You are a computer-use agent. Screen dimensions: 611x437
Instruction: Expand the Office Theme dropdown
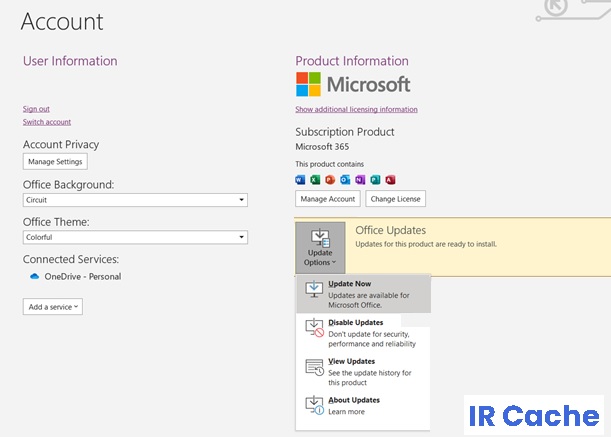(x=135, y=237)
